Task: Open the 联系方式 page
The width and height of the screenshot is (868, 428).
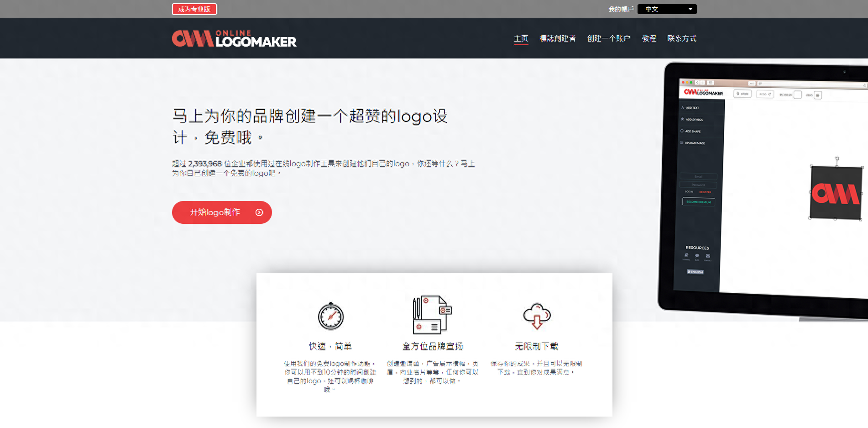Action: point(682,38)
